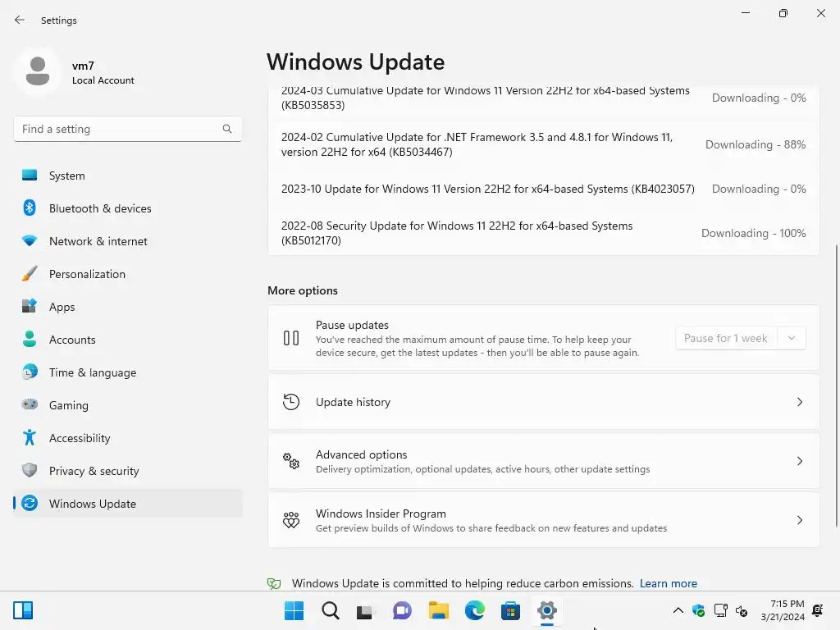Click the taskbar Search icon
This screenshot has width=840, height=630.
[330, 610]
